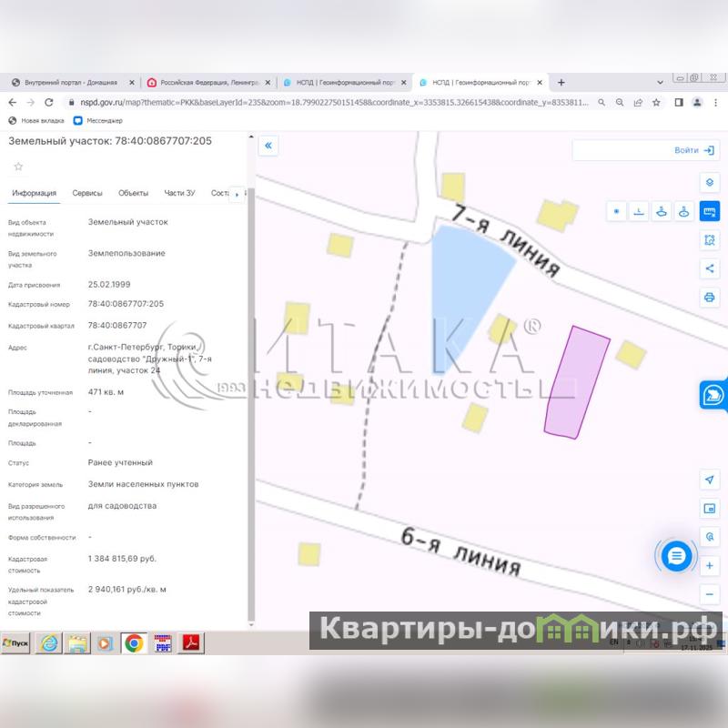The width and height of the screenshot is (728, 728).
Task: Open the map layers panel
Action: [709, 181]
